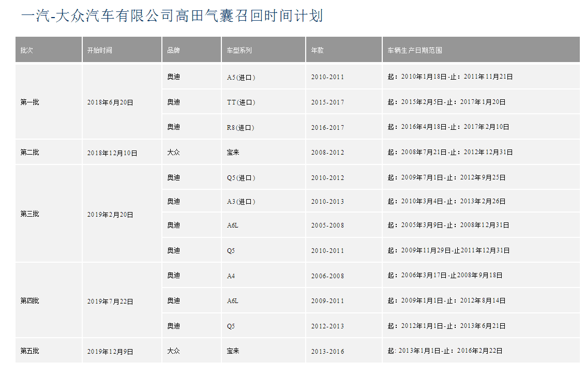Click the model year 2005-2008

coord(327,225)
